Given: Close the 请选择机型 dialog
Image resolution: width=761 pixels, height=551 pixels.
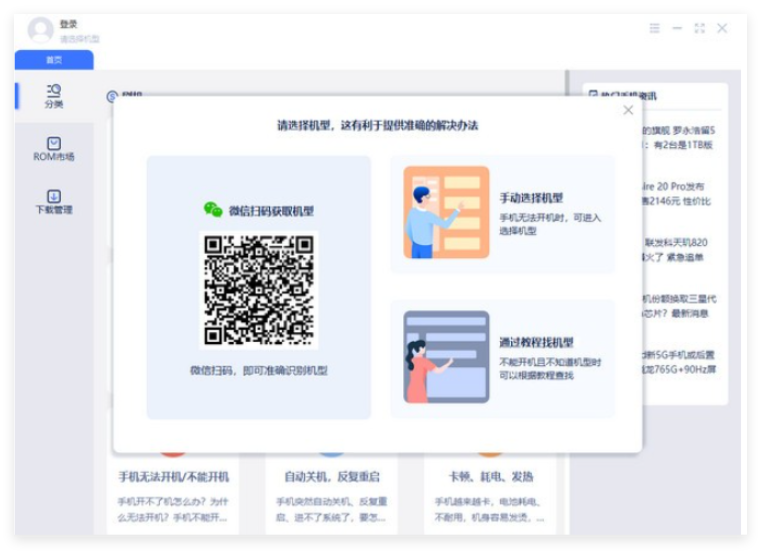Looking at the screenshot, I should tap(628, 110).
